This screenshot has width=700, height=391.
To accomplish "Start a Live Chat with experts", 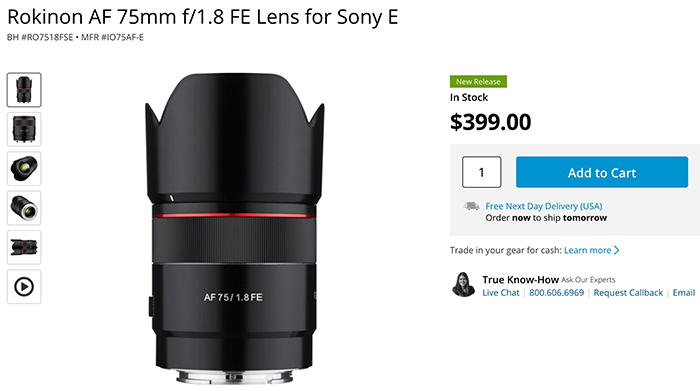I will coord(501,293).
